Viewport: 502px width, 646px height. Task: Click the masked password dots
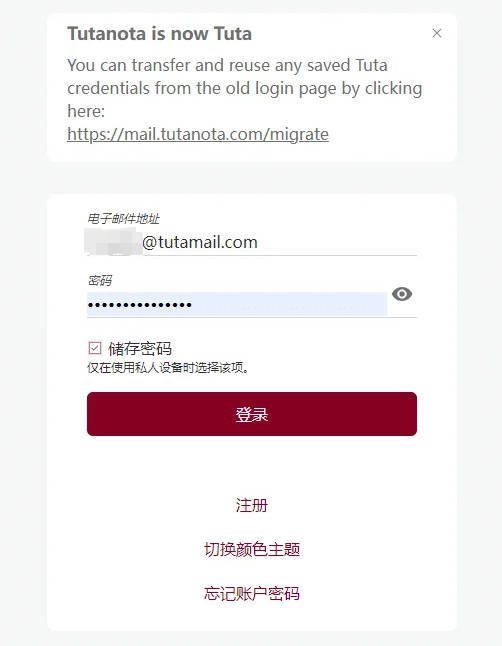[140, 305]
